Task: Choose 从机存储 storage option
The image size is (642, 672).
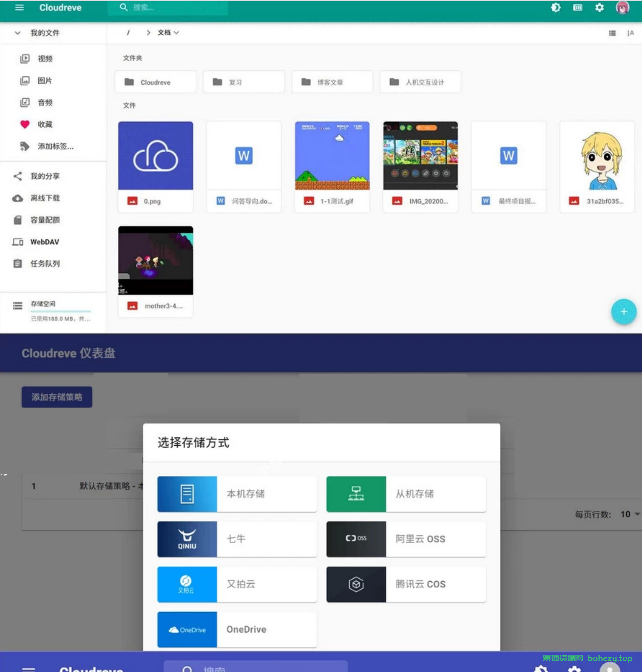Action: (x=406, y=494)
